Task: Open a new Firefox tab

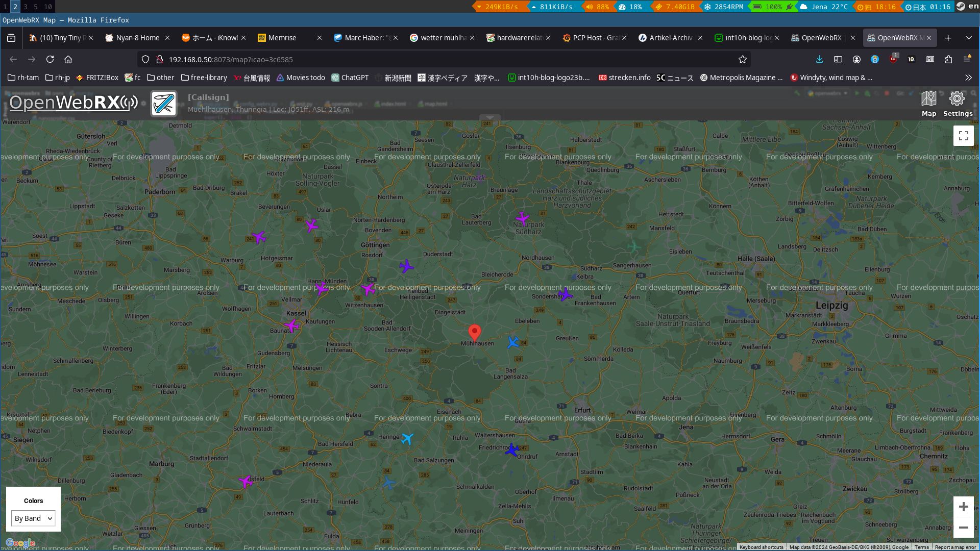Action: [948, 38]
